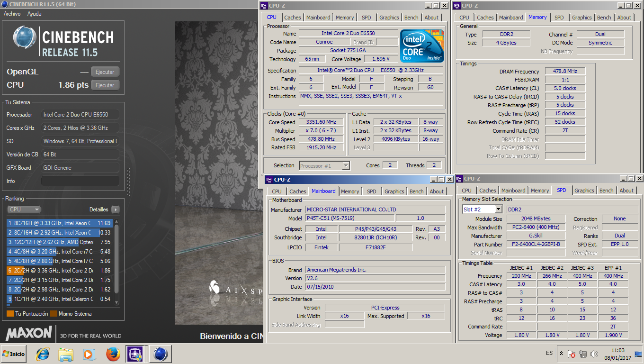This screenshot has height=364, width=644.
Task: Open the Ayuda menu
Action: pyautogui.click(x=34, y=14)
